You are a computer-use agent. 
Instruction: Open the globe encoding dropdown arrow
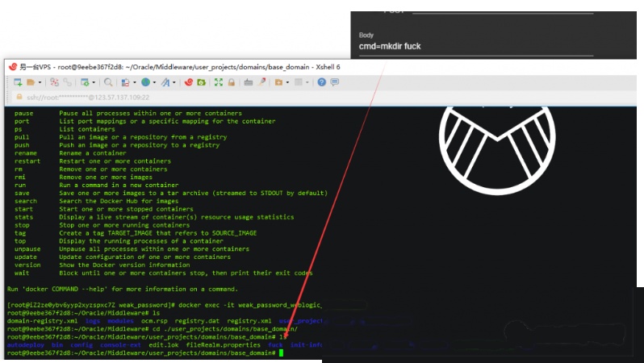154,82
